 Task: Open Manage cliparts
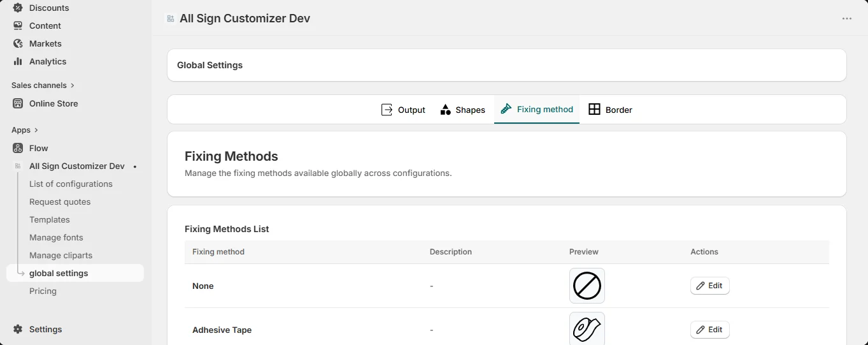[x=60, y=255]
